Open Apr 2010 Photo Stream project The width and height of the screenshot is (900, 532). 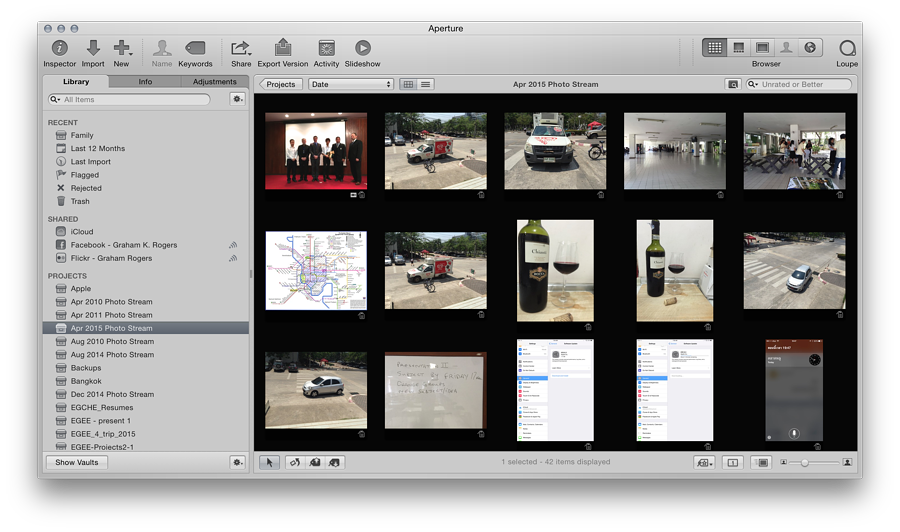(111, 302)
